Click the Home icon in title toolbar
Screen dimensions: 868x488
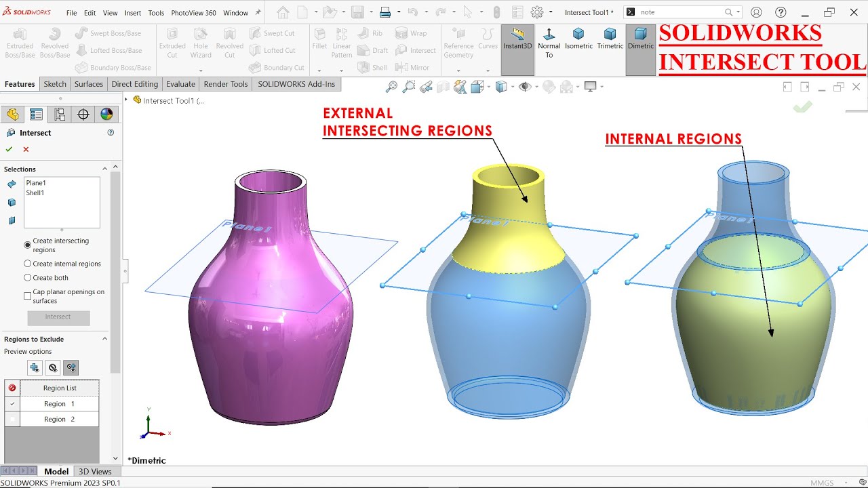tap(283, 12)
